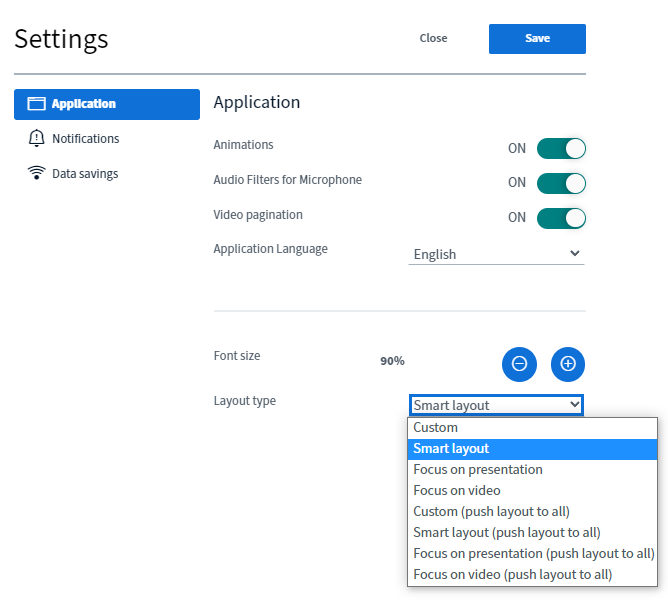Image resolution: width=668 pixels, height=601 pixels.
Task: Pick Custom (push layout to all)
Action: [x=492, y=512]
